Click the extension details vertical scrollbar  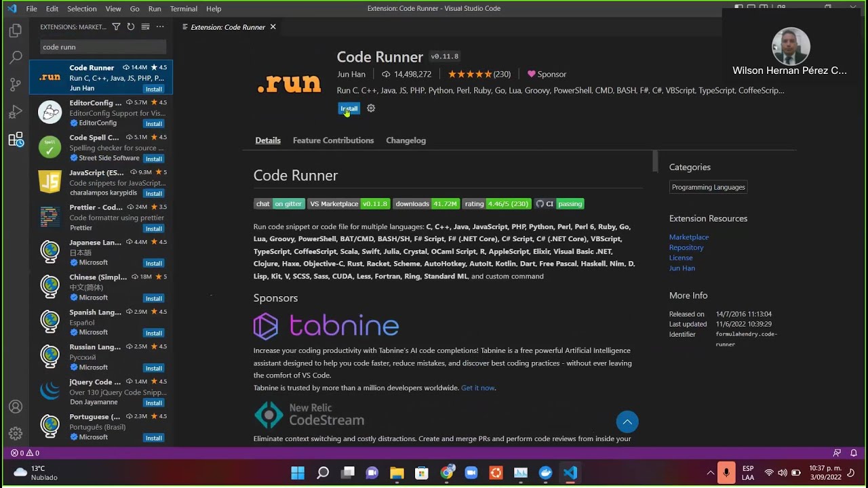click(655, 161)
